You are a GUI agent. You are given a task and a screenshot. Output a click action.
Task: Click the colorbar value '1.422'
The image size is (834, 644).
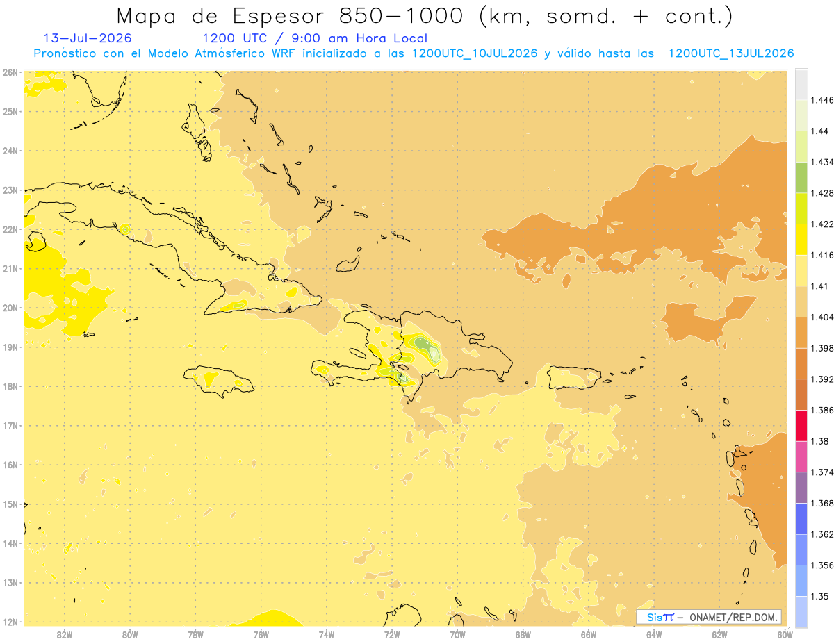[822, 224]
